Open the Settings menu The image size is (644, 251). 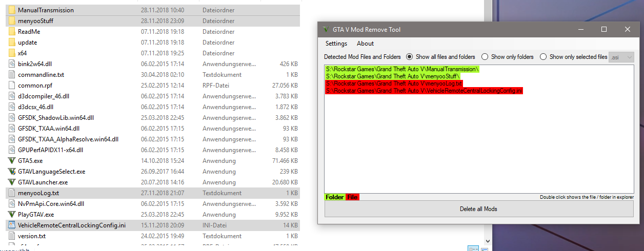click(336, 44)
